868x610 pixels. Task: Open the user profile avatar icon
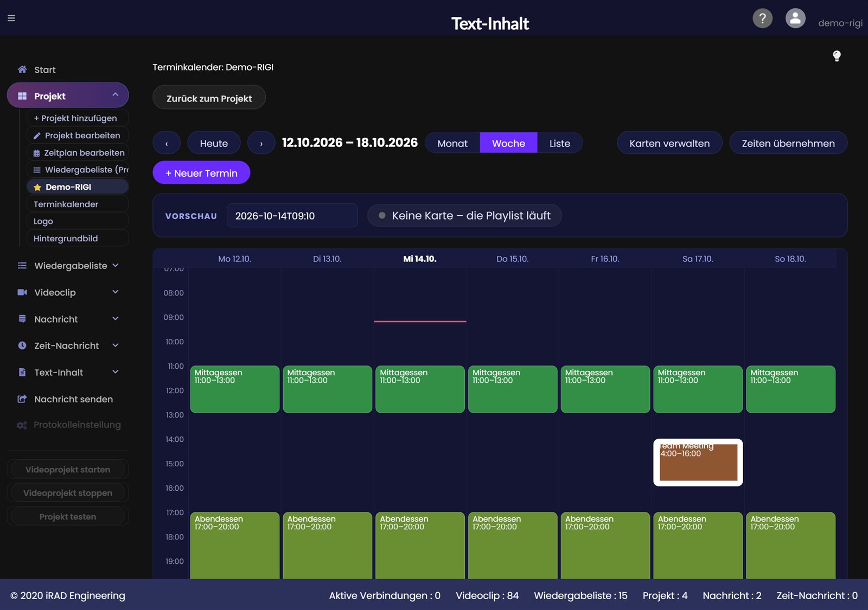click(x=795, y=18)
